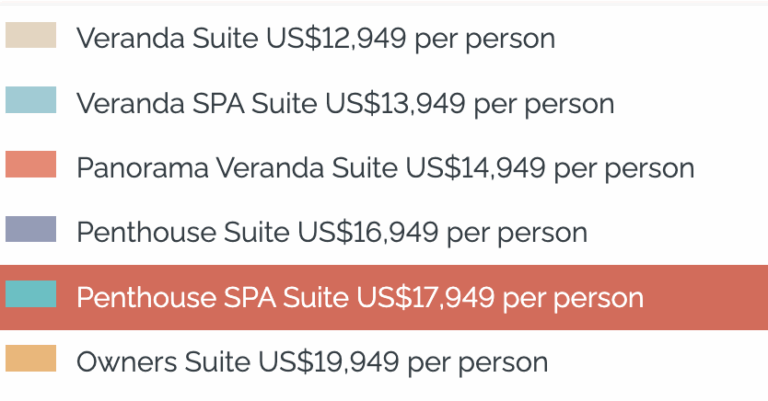Click the US$17,949 price in the red row
Image resolution: width=768 pixels, height=401 pixels.
[x=425, y=297]
